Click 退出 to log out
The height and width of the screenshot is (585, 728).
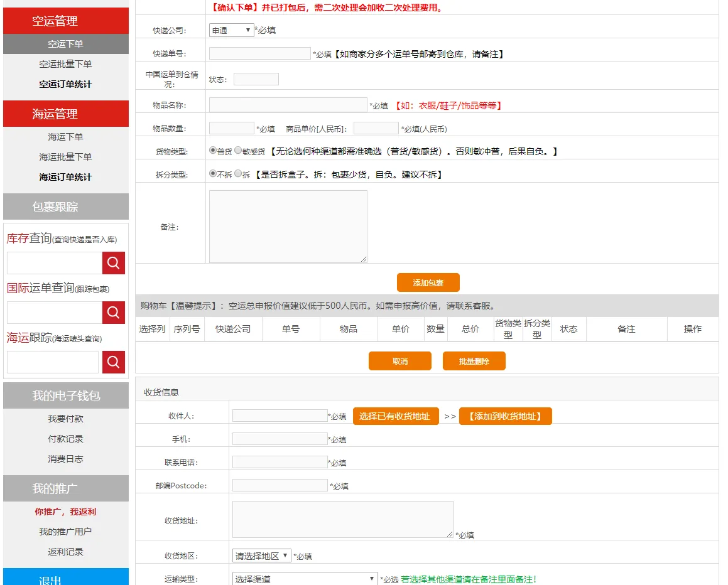(x=65, y=580)
